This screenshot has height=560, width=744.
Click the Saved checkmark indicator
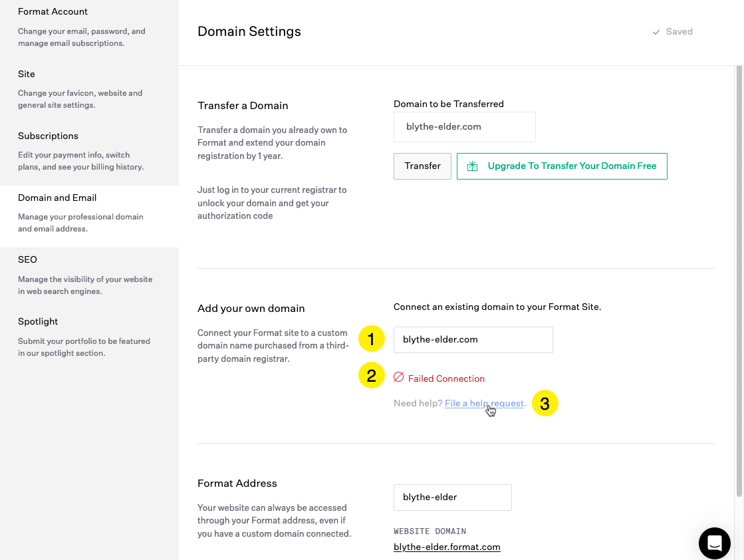pyautogui.click(x=656, y=32)
